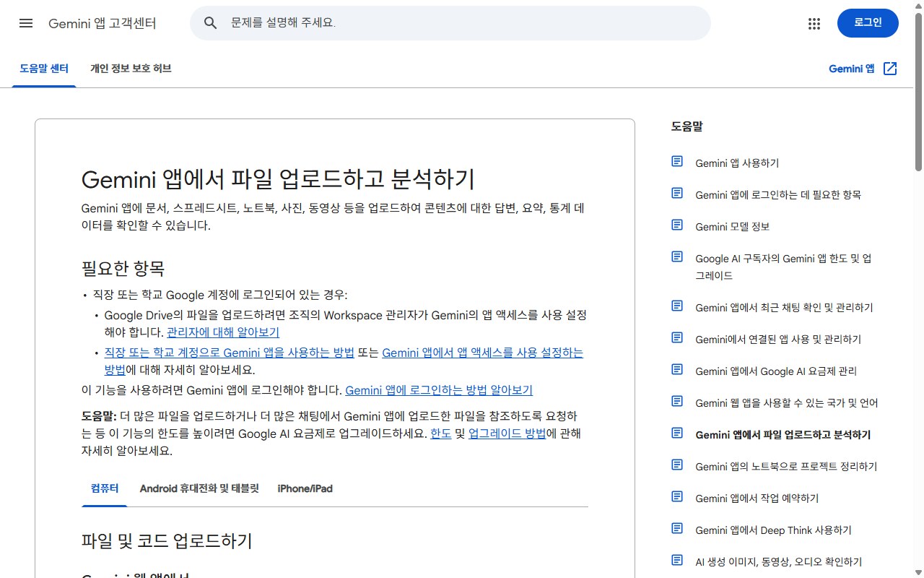Open sidebar article Gemini 앱에서 Deep Think 사용하기
This screenshot has height=578, width=924.
[773, 530]
